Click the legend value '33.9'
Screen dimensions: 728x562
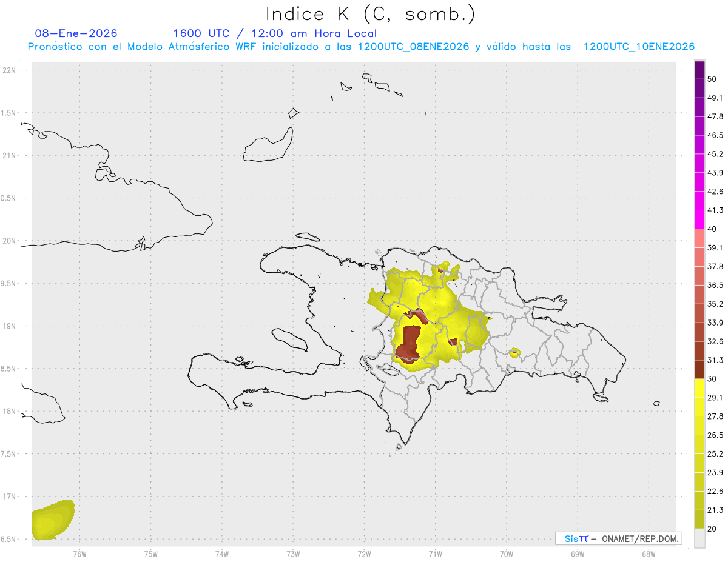tap(715, 323)
